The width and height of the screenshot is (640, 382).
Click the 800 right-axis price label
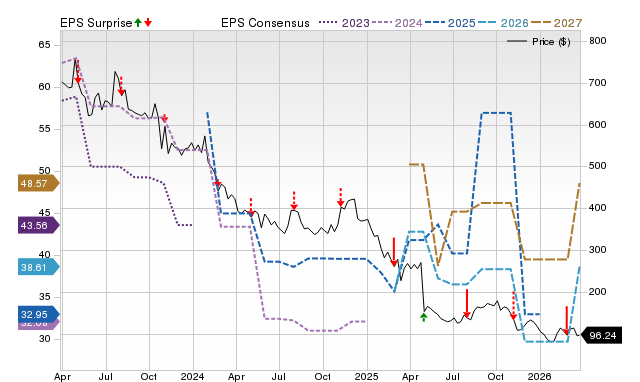(x=598, y=41)
